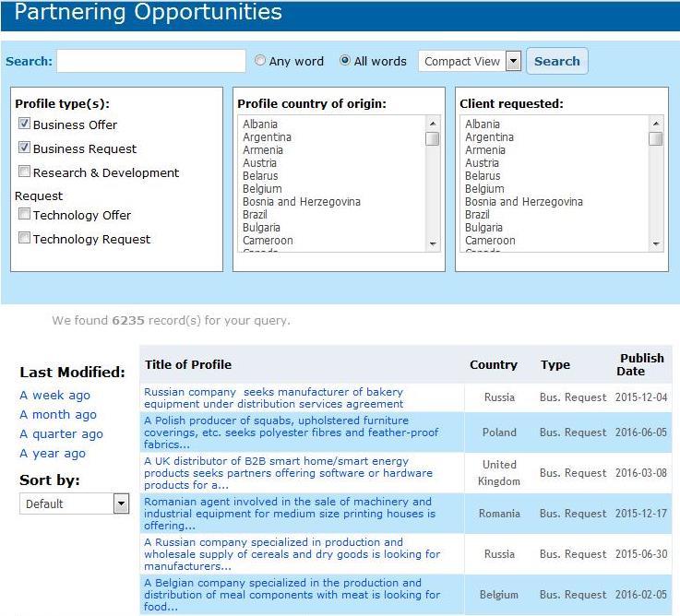Select the Any word radio button
680x616 pixels.
point(260,60)
